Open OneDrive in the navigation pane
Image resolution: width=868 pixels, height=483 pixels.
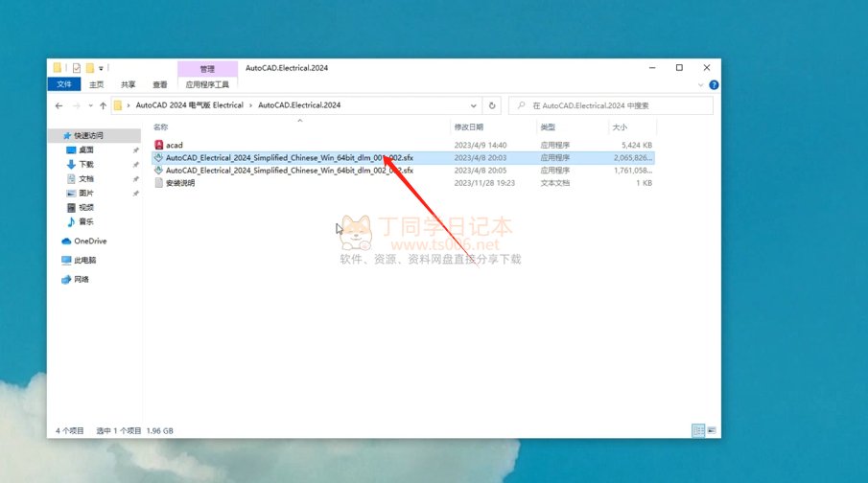tap(89, 241)
